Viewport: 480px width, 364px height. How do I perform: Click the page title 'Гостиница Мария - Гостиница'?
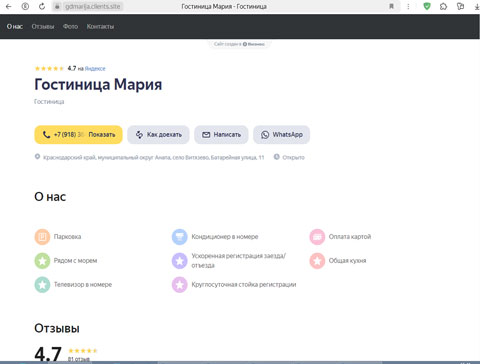pyautogui.click(x=224, y=6)
